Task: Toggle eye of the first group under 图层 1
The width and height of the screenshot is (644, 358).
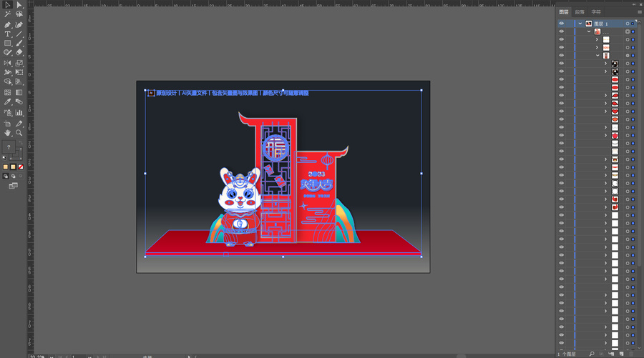Action: [562, 31]
